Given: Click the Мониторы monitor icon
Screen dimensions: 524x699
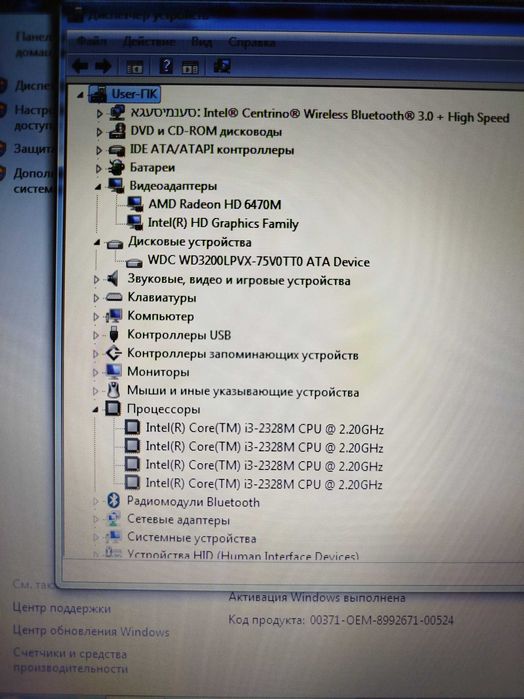Looking at the screenshot, I should (x=113, y=371).
